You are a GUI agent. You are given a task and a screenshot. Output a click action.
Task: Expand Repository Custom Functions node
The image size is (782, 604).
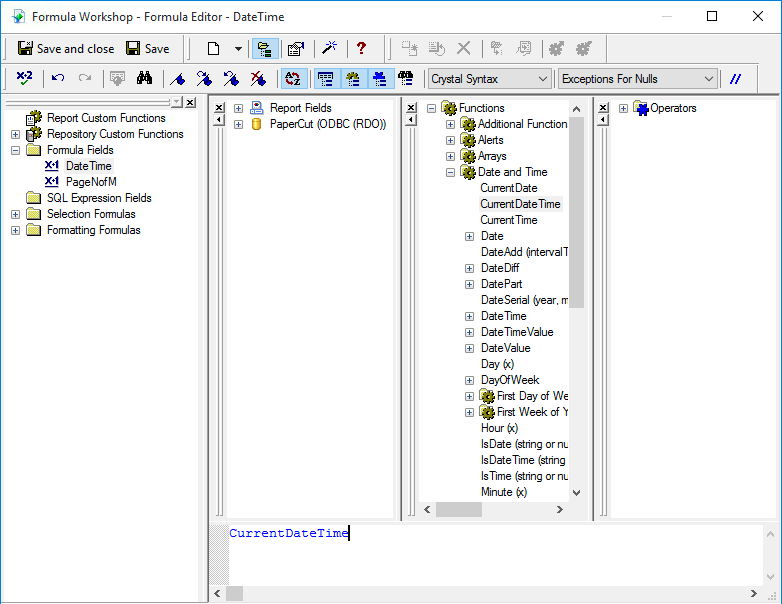(15, 134)
